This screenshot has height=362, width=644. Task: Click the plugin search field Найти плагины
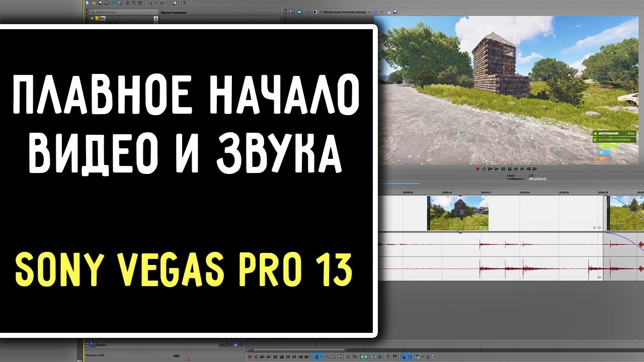(124, 12)
